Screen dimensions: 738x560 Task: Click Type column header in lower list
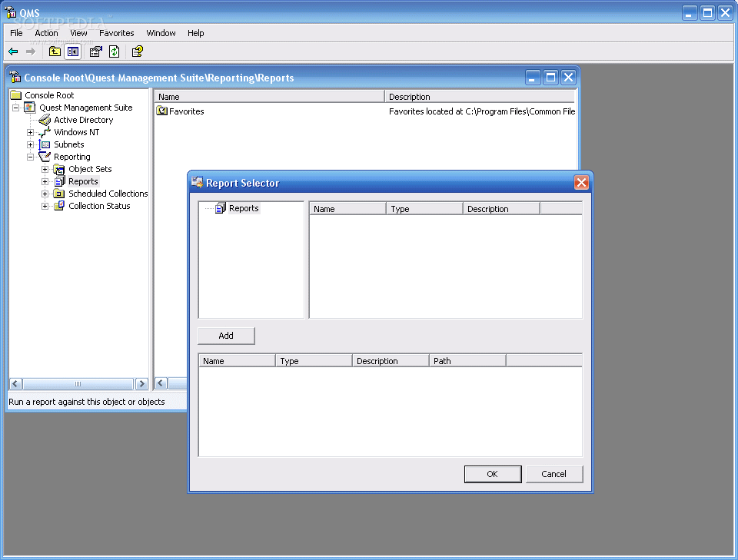(x=314, y=360)
